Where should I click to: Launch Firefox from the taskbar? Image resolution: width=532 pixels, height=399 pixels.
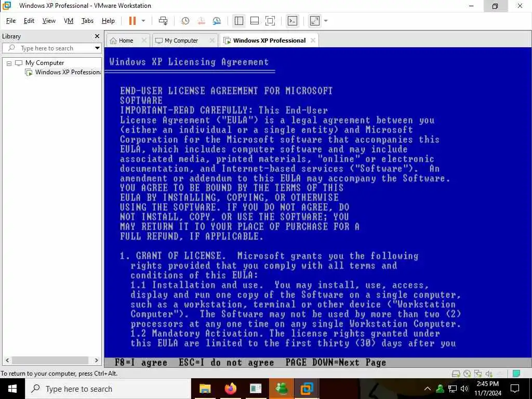point(230,389)
